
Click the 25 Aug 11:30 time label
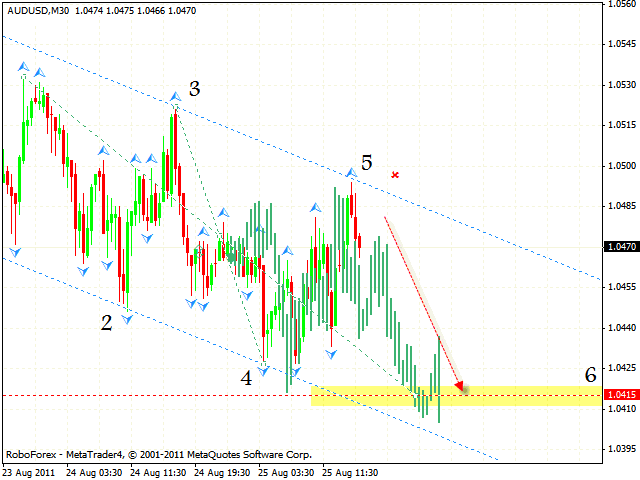coord(350,473)
